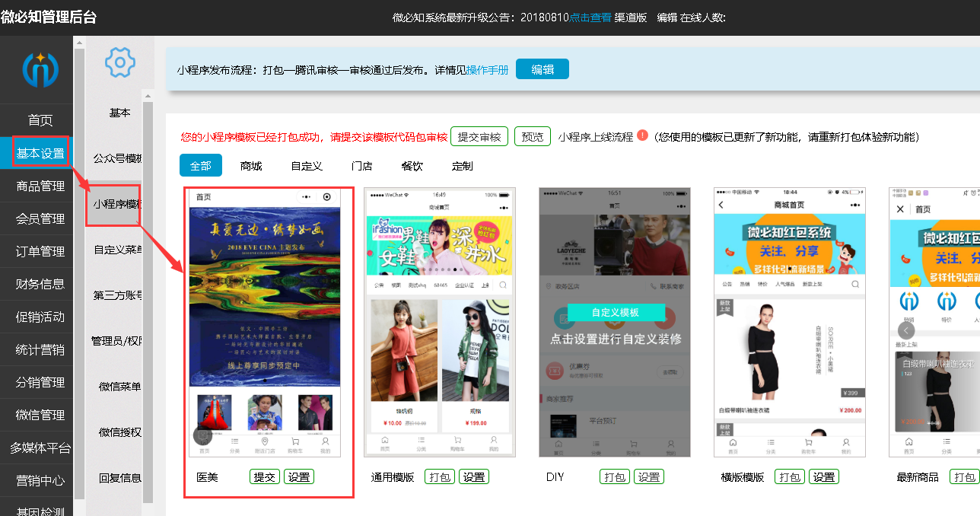980x516 pixels.
Task: Click the target icon in the 医美 preview
Action: (x=327, y=197)
